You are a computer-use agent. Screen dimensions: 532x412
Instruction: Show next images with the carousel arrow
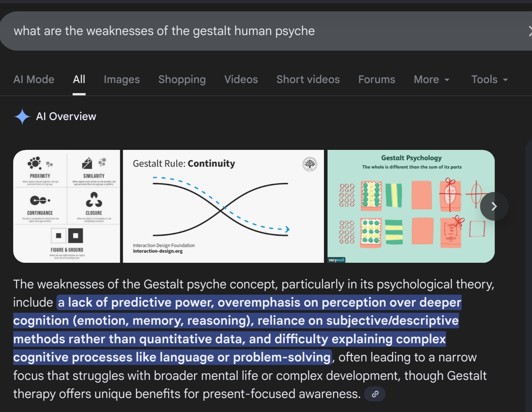[494, 206]
